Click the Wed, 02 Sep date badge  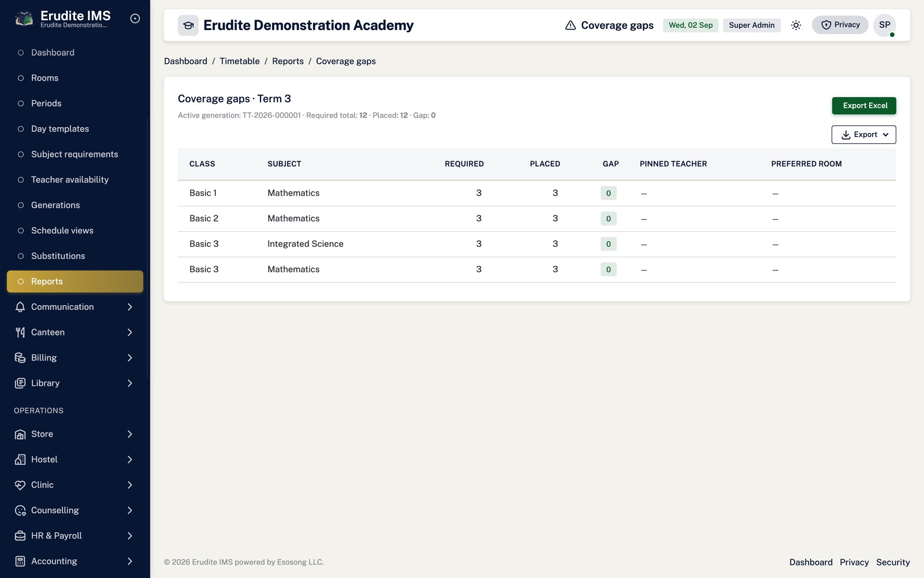(x=691, y=25)
